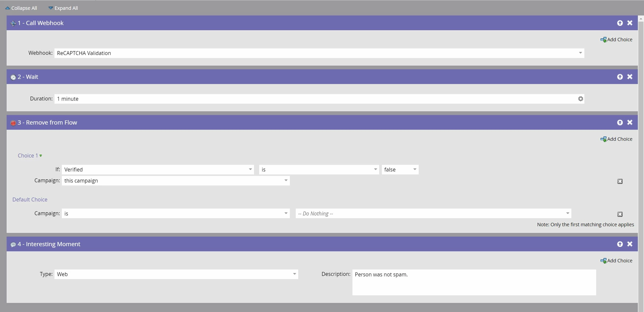The image size is (644, 312).
Task: Delete the Call Webhook flow step
Action: pyautogui.click(x=630, y=23)
